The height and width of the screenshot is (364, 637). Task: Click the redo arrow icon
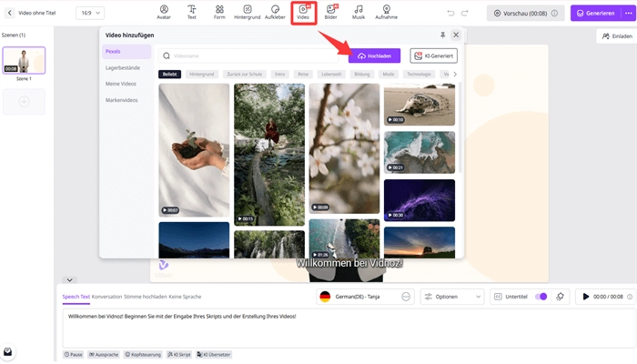tap(465, 13)
